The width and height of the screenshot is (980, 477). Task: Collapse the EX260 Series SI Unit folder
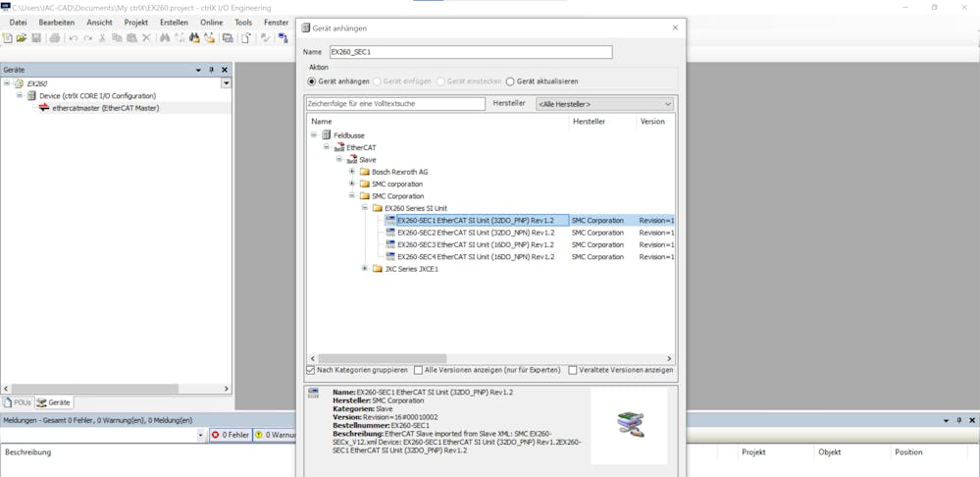coord(365,207)
